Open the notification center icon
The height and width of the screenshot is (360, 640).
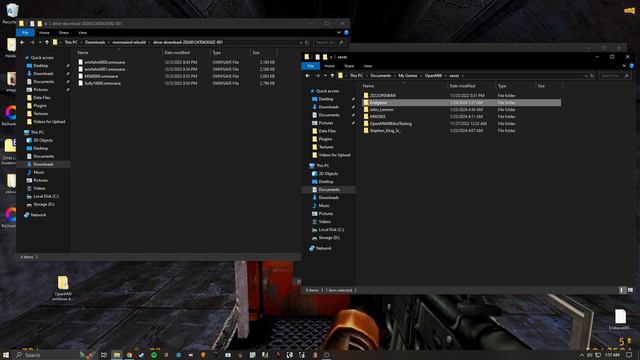click(x=630, y=355)
